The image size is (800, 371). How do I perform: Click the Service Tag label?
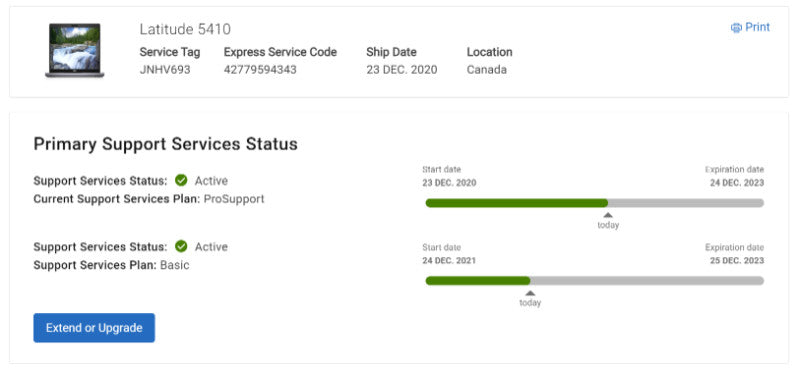point(170,52)
